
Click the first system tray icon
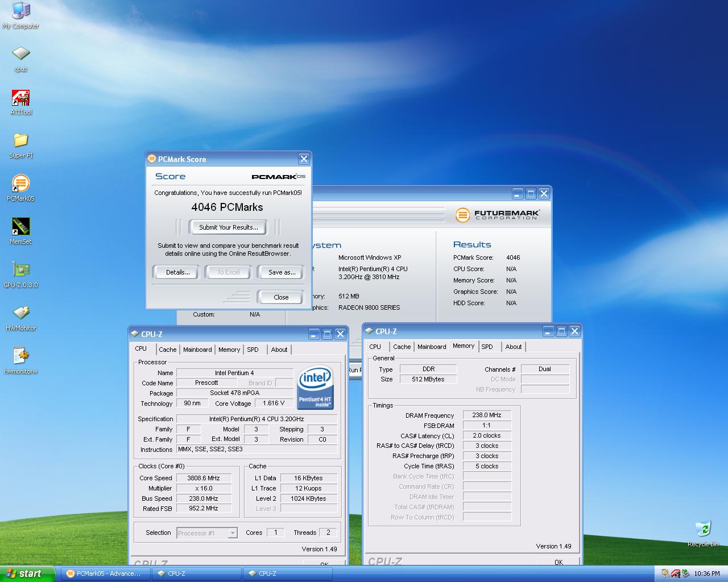click(x=665, y=573)
